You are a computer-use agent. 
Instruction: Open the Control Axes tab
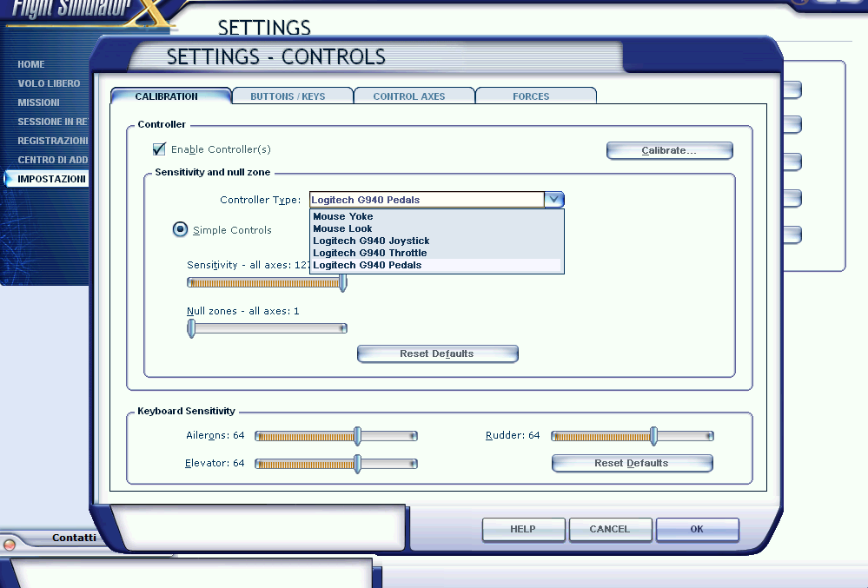click(x=414, y=96)
